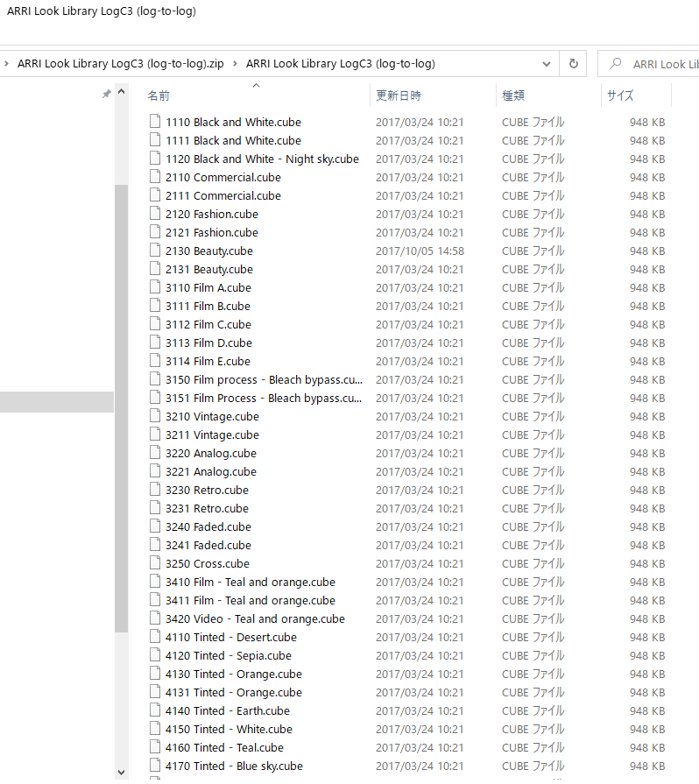Sort by the 更新日時 column header
Screen dimensions: 699x784
click(x=399, y=95)
